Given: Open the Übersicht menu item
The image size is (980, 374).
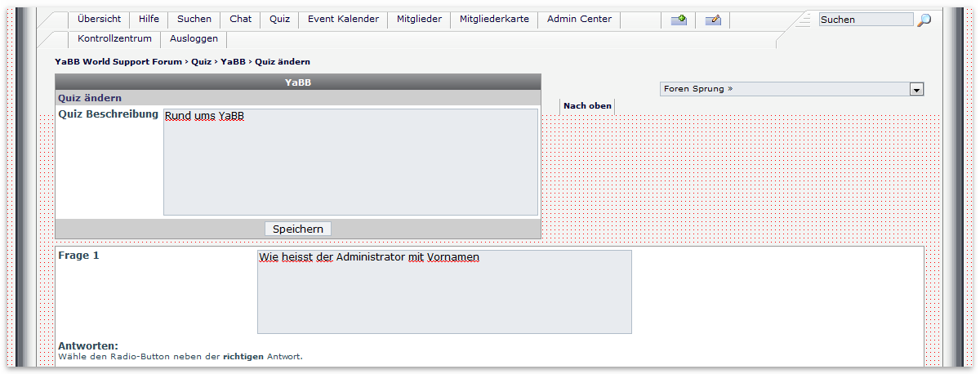Looking at the screenshot, I should [x=99, y=19].
